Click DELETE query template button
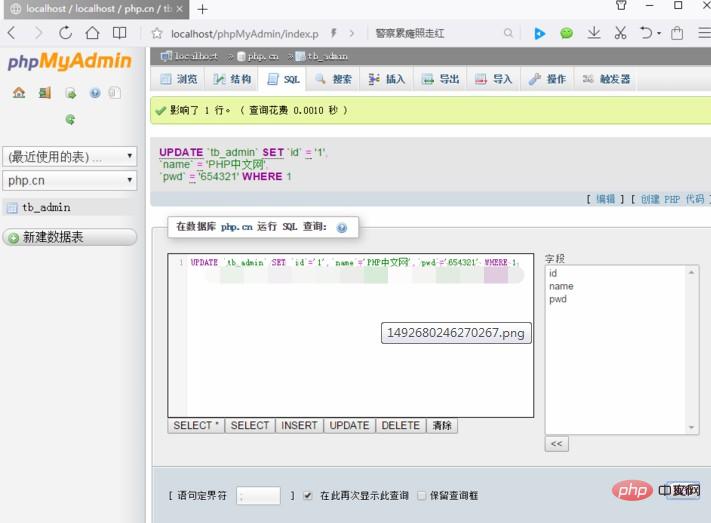The height and width of the screenshot is (523, 711). coord(401,425)
